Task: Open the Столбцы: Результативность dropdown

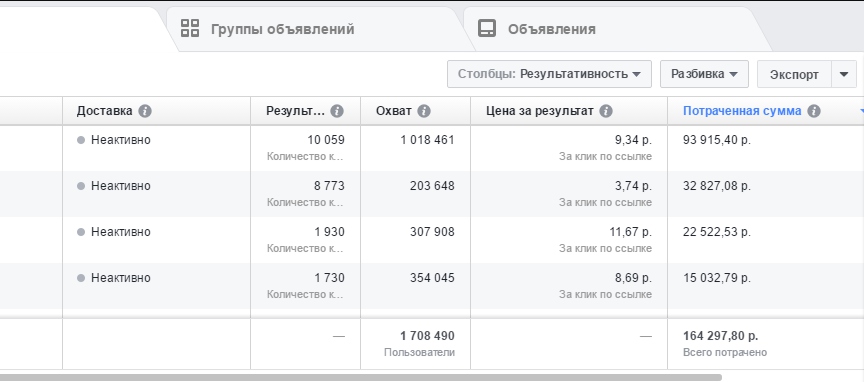Action: (549, 74)
